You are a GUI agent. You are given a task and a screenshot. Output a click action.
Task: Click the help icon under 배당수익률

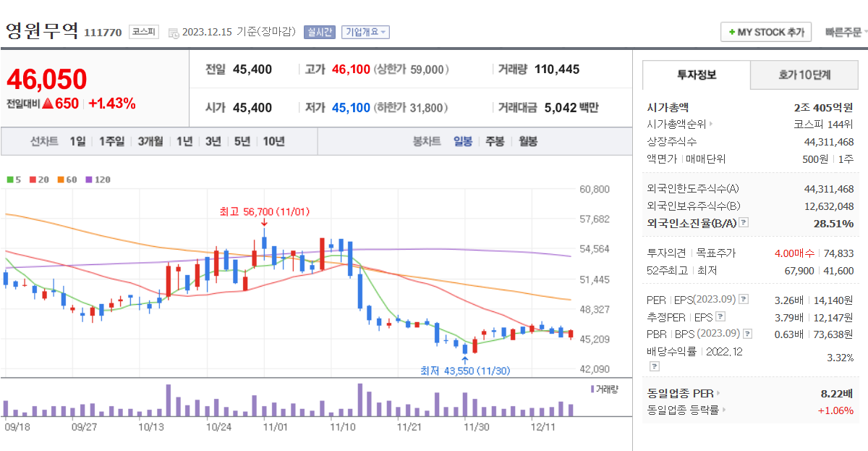pos(654,366)
